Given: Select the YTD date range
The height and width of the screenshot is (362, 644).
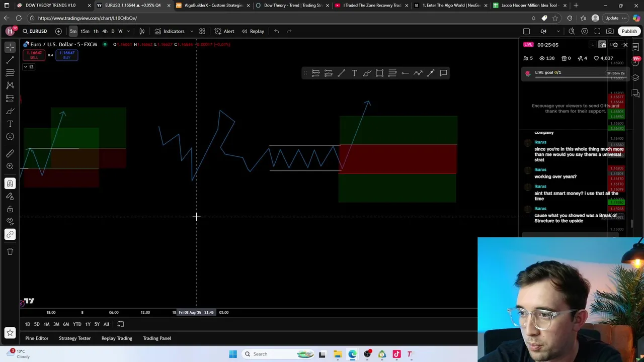Looking at the screenshot, I should pyautogui.click(x=77, y=324).
